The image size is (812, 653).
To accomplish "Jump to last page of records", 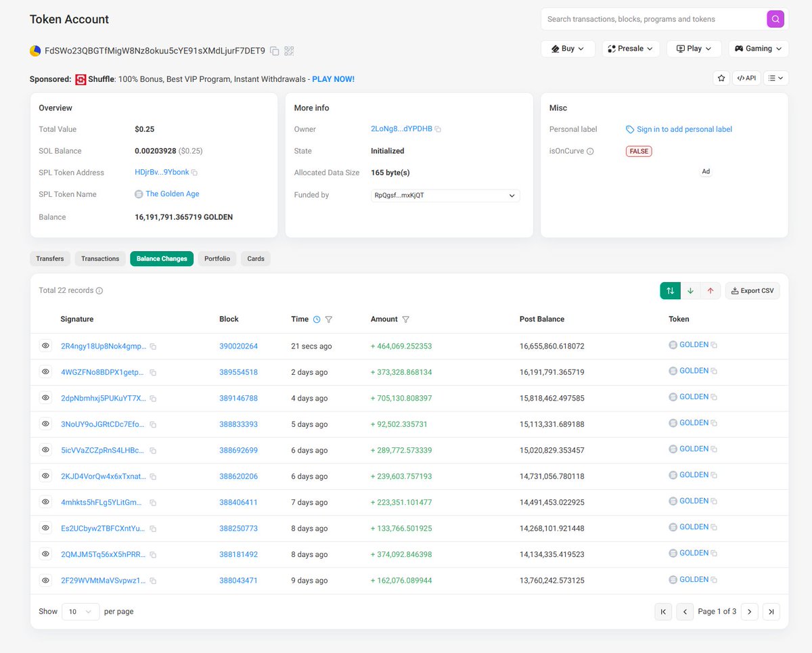I will pyautogui.click(x=771, y=612).
